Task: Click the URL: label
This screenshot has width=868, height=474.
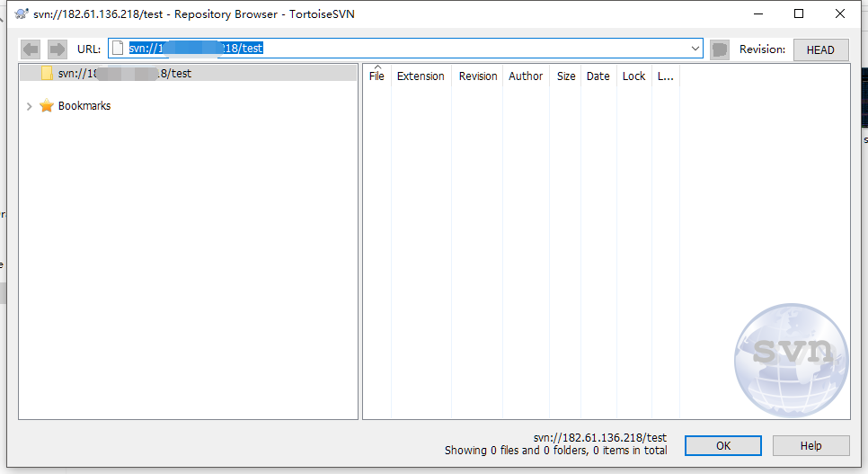Action: coord(89,49)
